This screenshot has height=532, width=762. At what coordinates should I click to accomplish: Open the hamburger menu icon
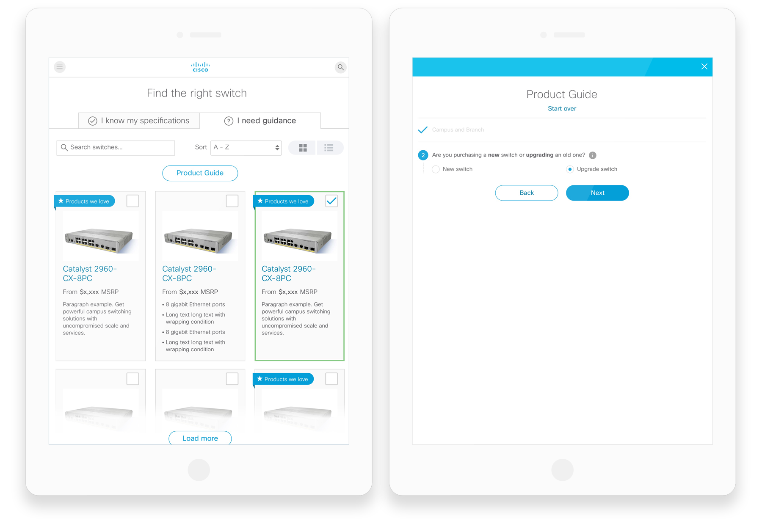point(60,67)
